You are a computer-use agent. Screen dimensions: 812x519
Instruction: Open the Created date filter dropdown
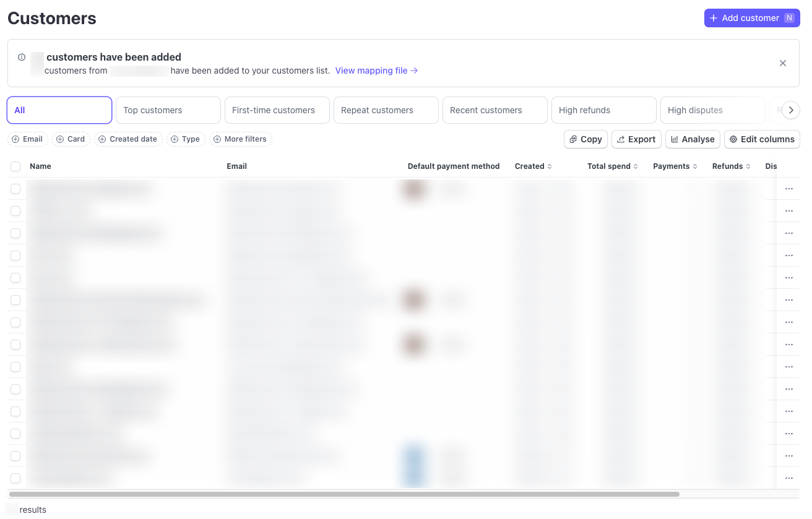click(x=128, y=139)
